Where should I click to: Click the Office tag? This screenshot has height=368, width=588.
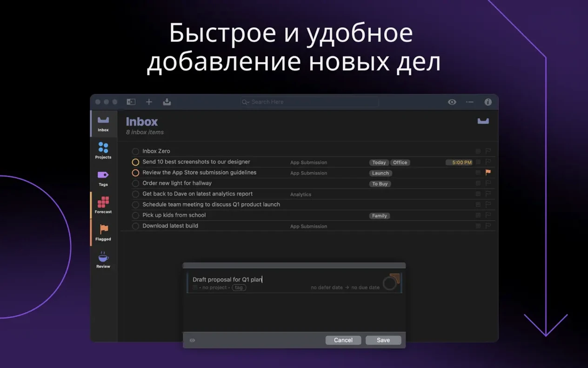400,163
